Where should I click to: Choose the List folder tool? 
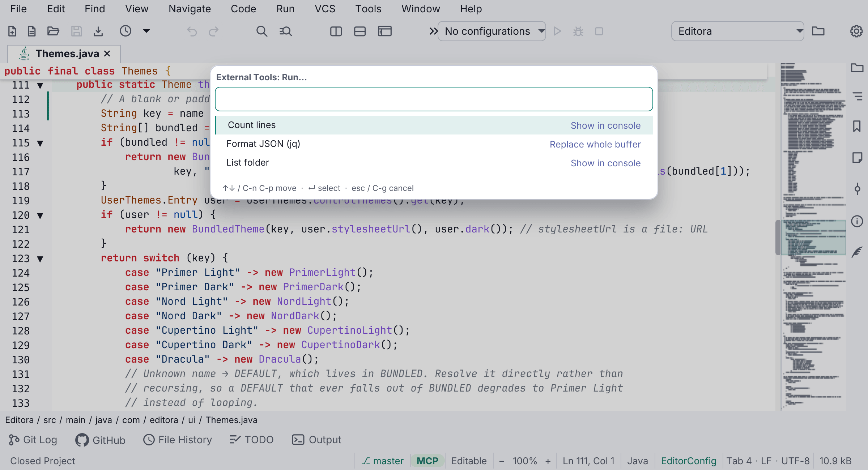point(434,163)
